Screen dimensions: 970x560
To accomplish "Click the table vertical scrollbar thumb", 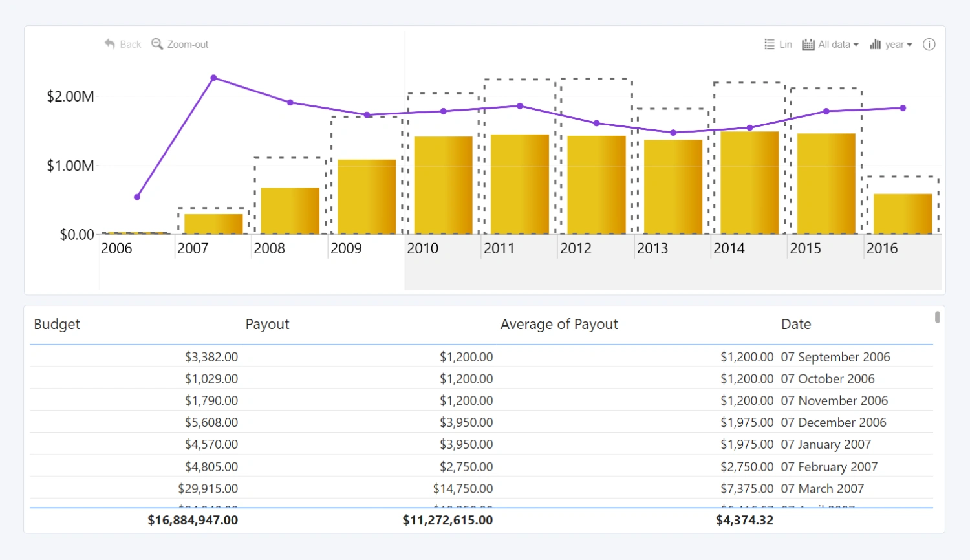I will pyautogui.click(x=937, y=317).
